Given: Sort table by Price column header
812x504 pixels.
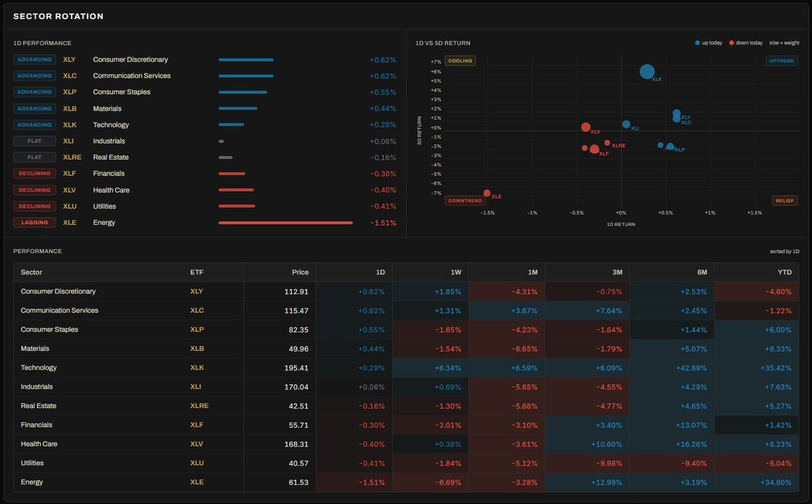Looking at the screenshot, I should tap(280, 272).
